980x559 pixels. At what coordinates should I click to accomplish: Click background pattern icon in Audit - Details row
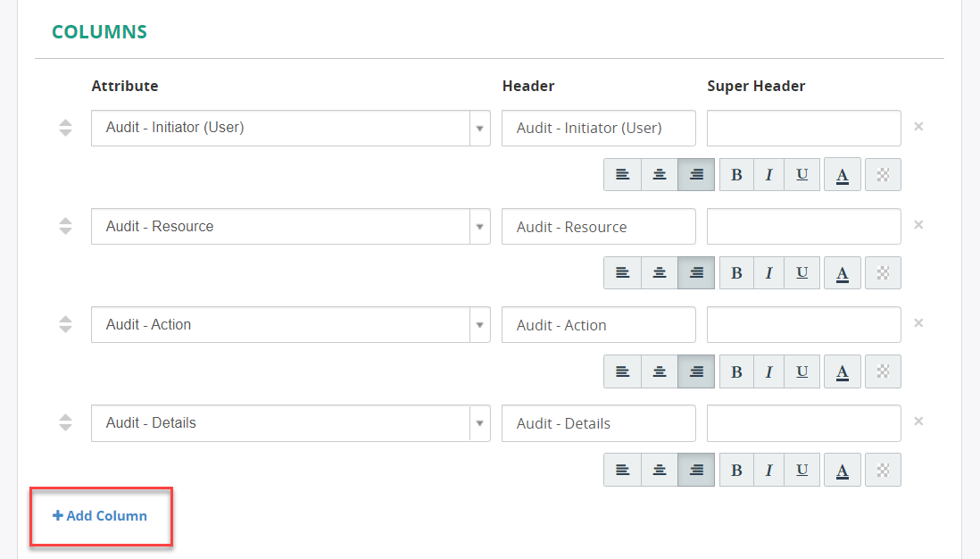click(x=883, y=470)
